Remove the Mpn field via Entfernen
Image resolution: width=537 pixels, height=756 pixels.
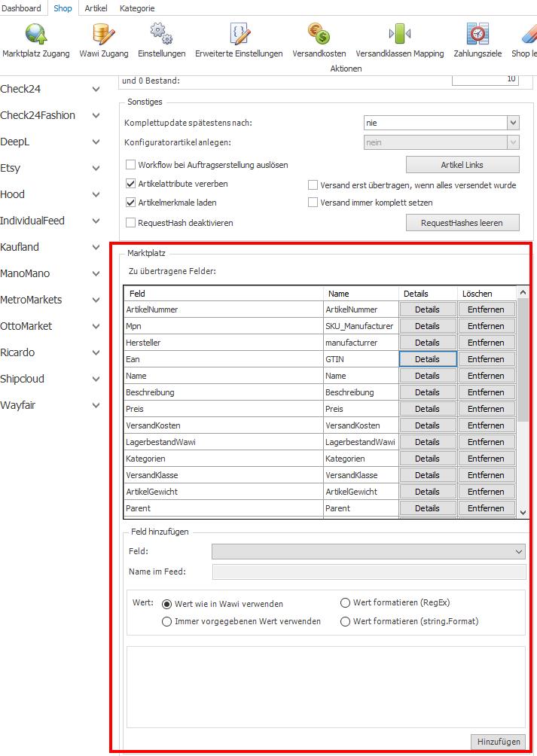[x=486, y=326]
